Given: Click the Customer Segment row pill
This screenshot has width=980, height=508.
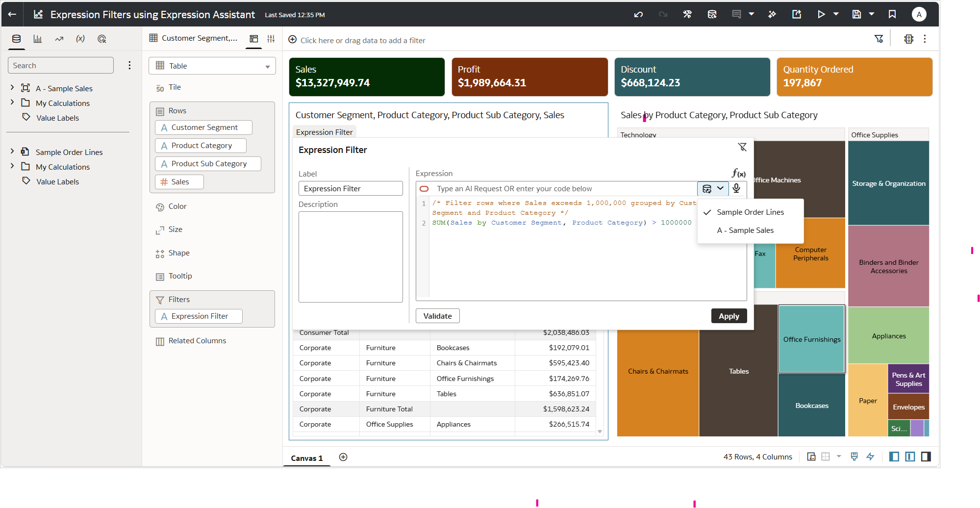Looking at the screenshot, I should [x=203, y=127].
